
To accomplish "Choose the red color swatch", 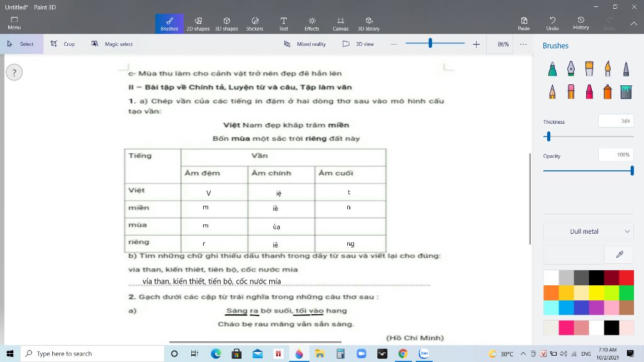I will (626, 277).
